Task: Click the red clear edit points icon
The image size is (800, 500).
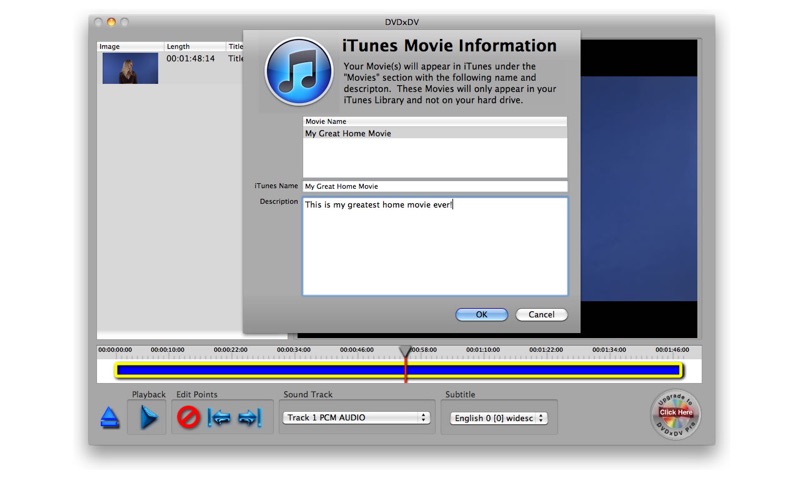Action: (188, 417)
